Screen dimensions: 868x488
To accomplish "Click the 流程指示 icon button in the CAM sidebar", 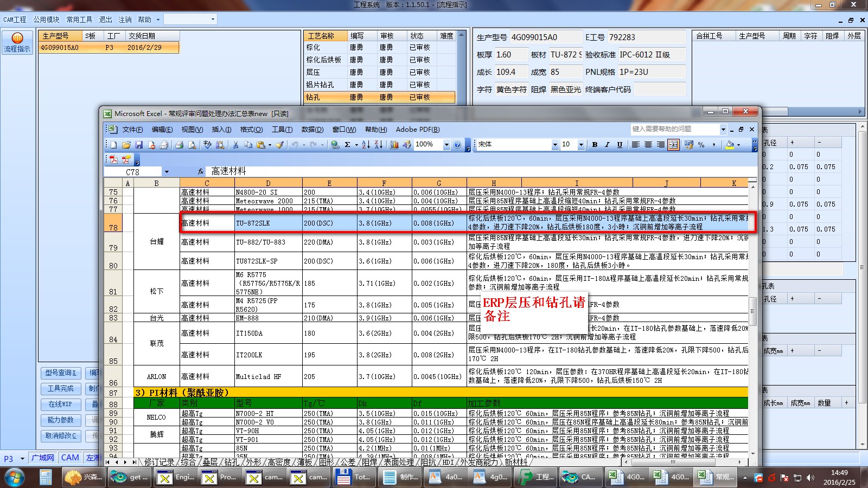I will 17,42.
